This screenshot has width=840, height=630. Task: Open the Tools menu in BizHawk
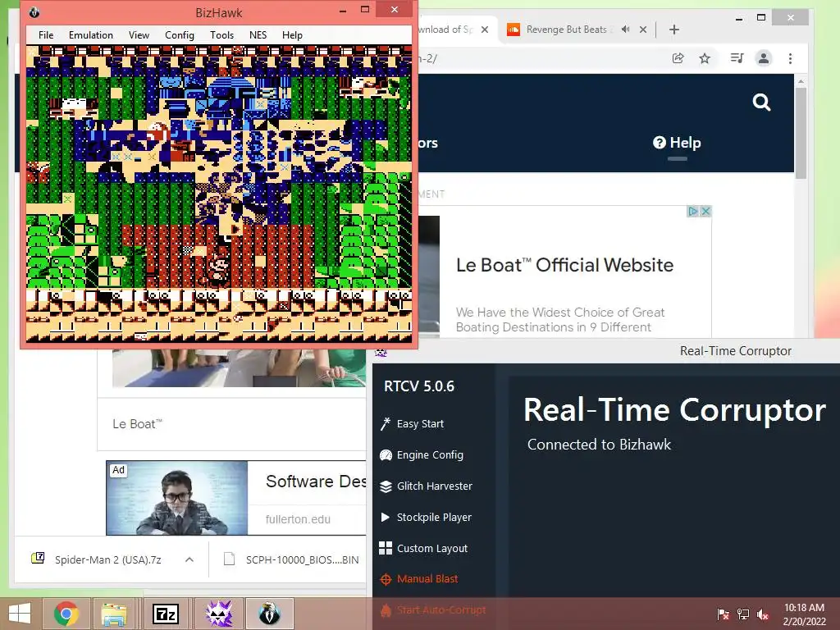pos(221,34)
